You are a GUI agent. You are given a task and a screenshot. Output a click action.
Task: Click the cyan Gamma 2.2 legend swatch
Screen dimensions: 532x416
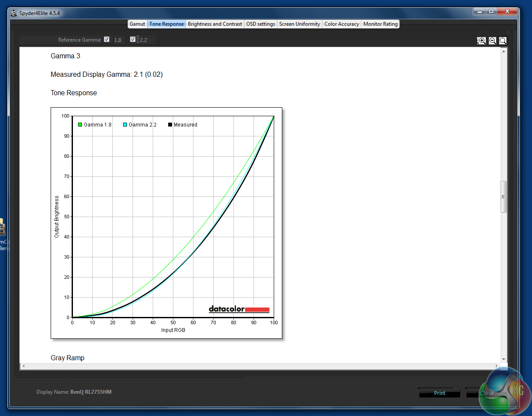pos(125,125)
